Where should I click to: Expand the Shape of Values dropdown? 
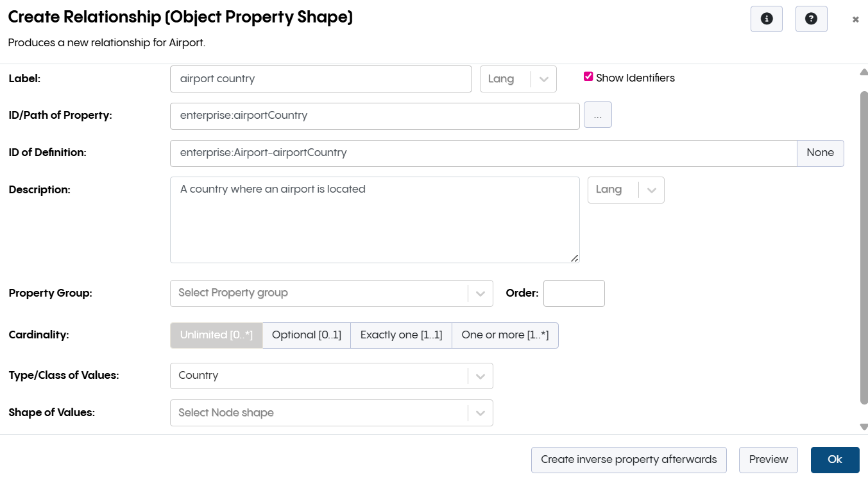[331, 413]
